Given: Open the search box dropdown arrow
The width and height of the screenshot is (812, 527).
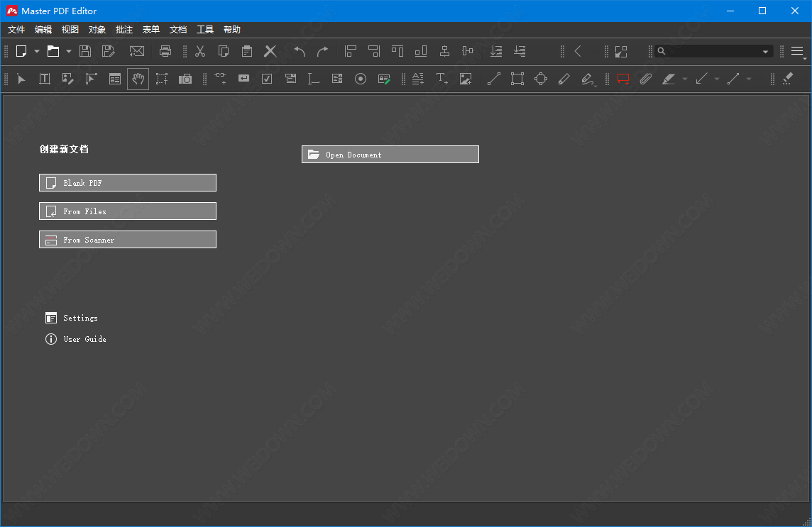Looking at the screenshot, I should pyautogui.click(x=766, y=52).
